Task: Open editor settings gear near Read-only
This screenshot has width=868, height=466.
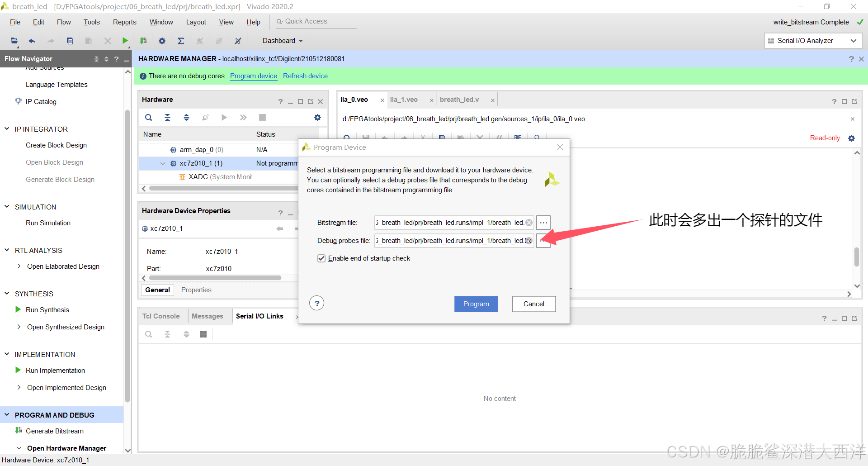Action: (852, 138)
